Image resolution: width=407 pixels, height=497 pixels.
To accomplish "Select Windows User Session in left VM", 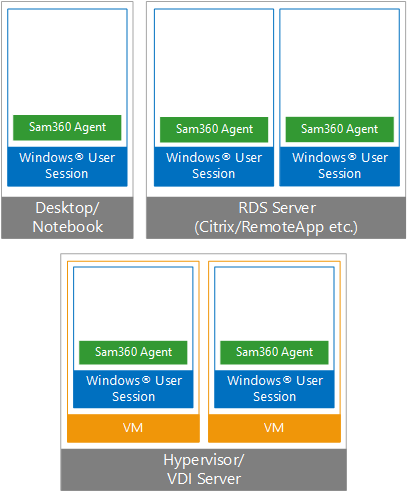I will 133,389.
